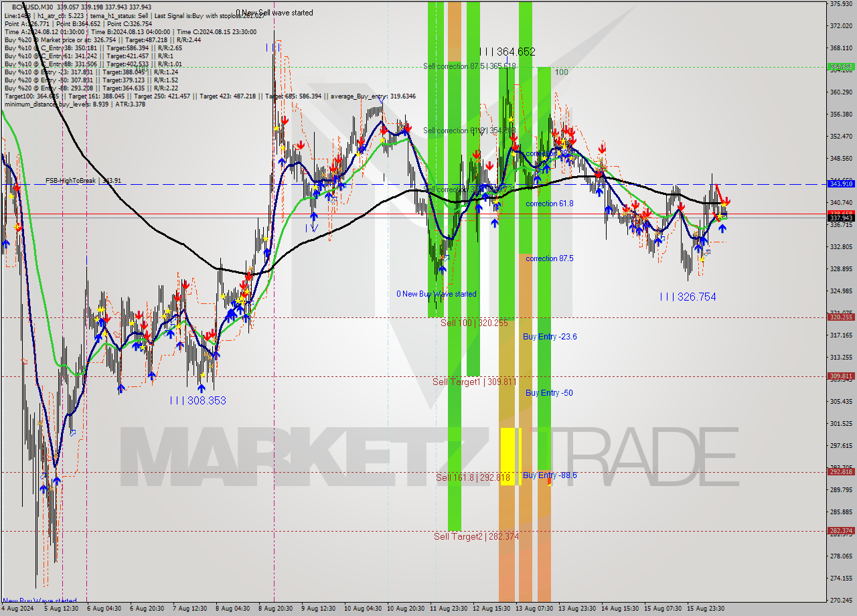Click the blue 'correction 61.8' label
This screenshot has height=616, width=857.
(550, 204)
